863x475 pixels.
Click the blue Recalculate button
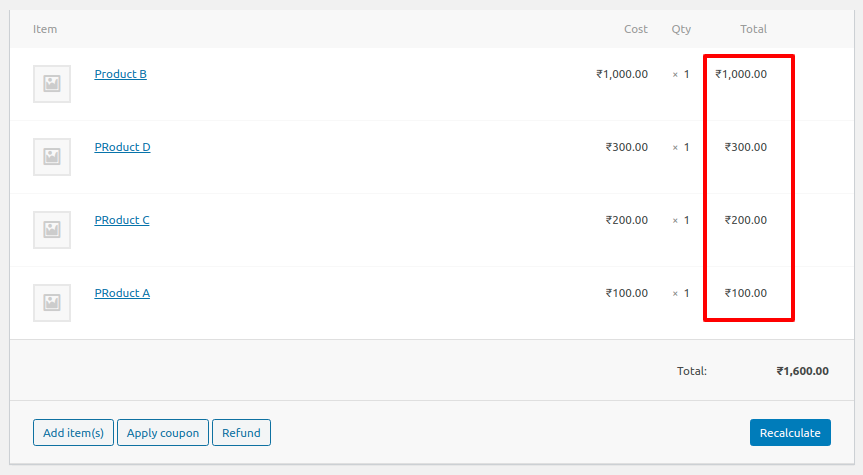[x=790, y=433]
